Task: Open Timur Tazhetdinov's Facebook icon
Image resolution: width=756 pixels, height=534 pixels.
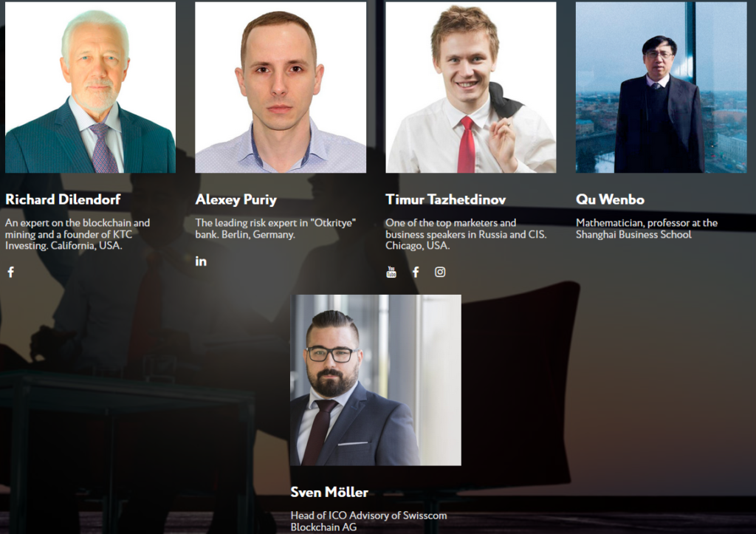Action: (x=416, y=272)
